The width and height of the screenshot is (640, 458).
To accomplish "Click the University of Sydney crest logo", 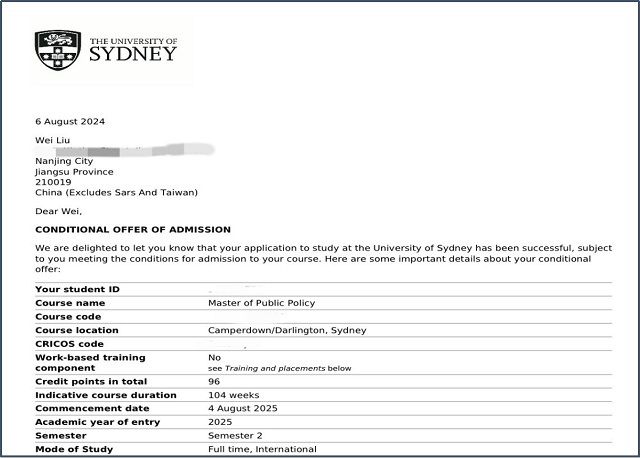I will tap(58, 50).
